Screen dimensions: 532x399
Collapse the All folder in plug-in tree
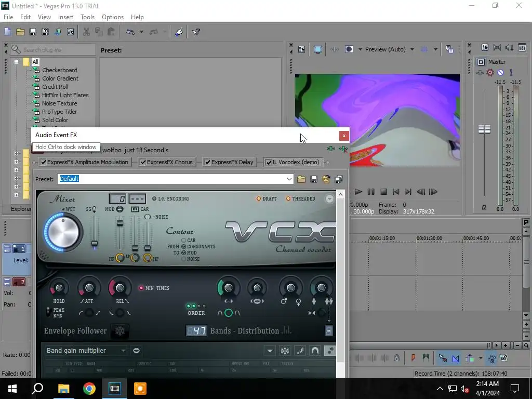[x=16, y=62]
